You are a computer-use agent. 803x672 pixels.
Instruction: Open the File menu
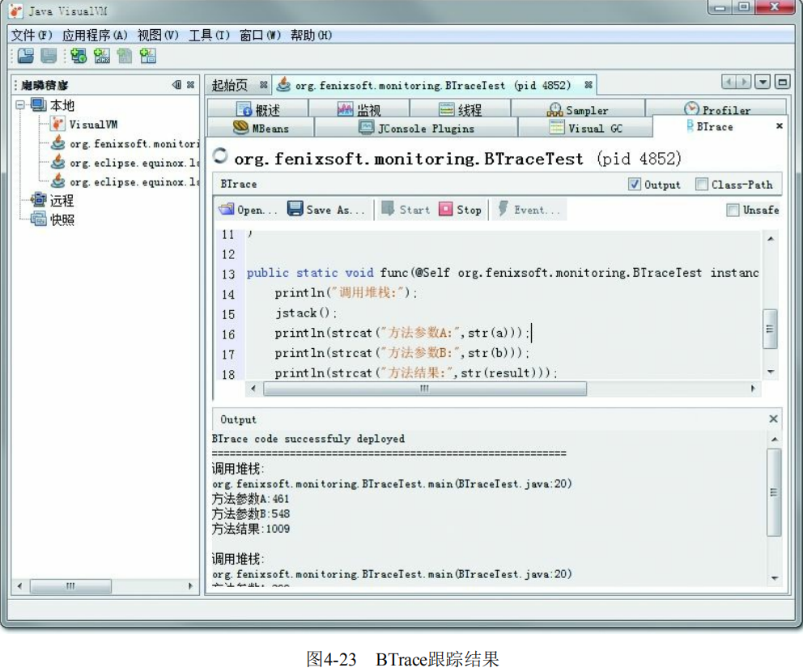coord(32,36)
